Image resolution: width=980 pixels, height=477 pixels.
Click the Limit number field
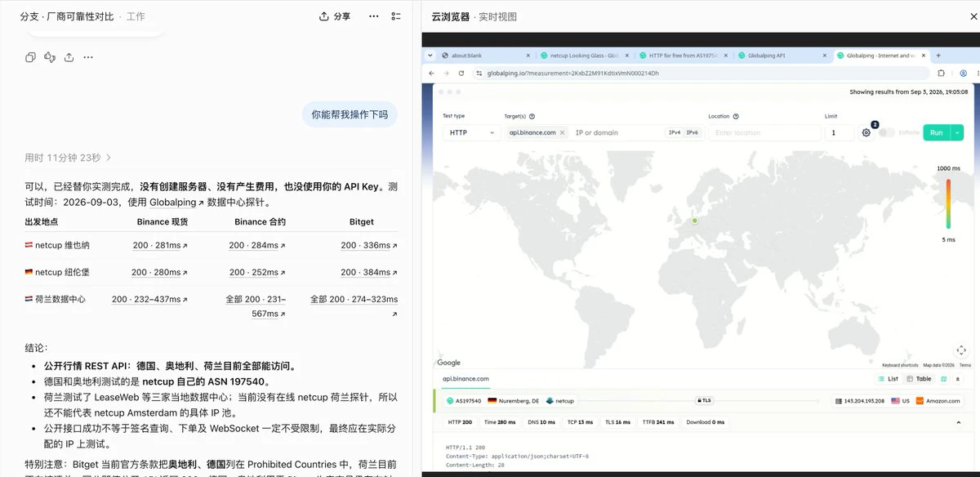pyautogui.click(x=840, y=132)
